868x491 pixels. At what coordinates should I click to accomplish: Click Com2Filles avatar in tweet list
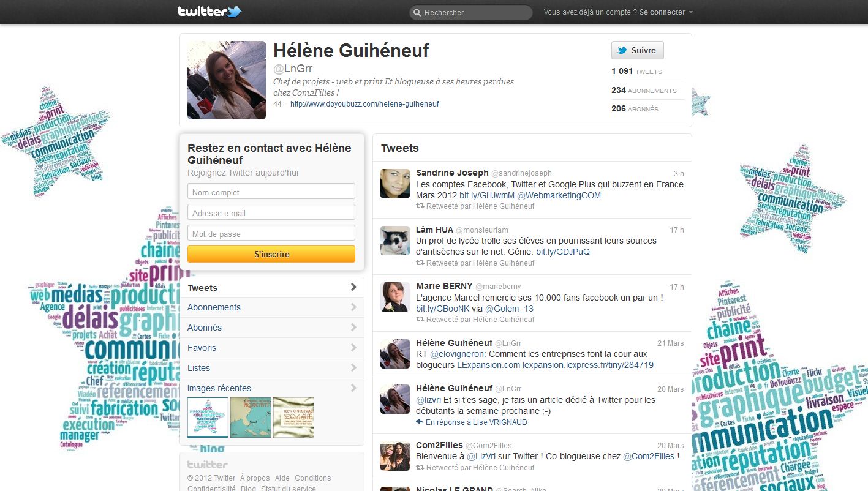395,456
